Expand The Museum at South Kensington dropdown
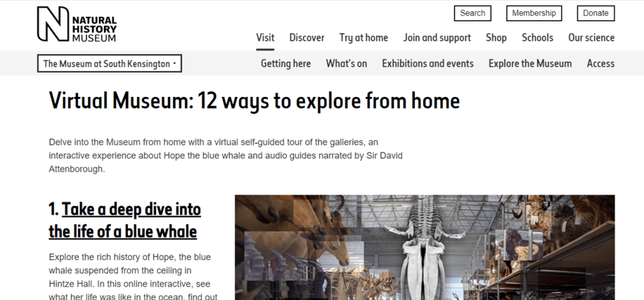The image size is (644, 300). click(x=110, y=64)
